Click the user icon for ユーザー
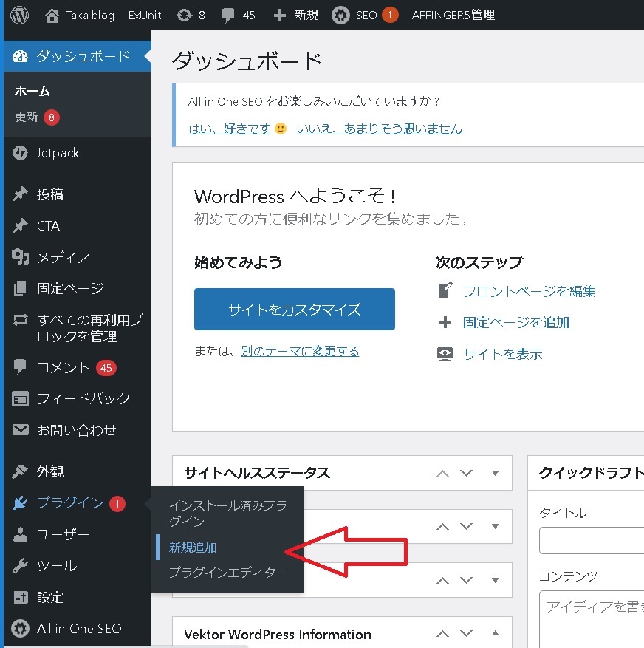The image size is (644, 648). (20, 534)
